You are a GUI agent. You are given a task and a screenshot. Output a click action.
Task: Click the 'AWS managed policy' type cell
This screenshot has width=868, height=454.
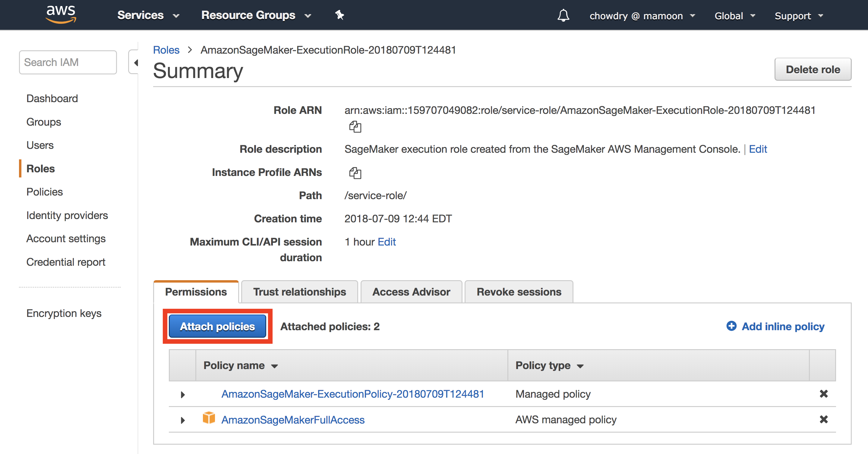pyautogui.click(x=566, y=420)
